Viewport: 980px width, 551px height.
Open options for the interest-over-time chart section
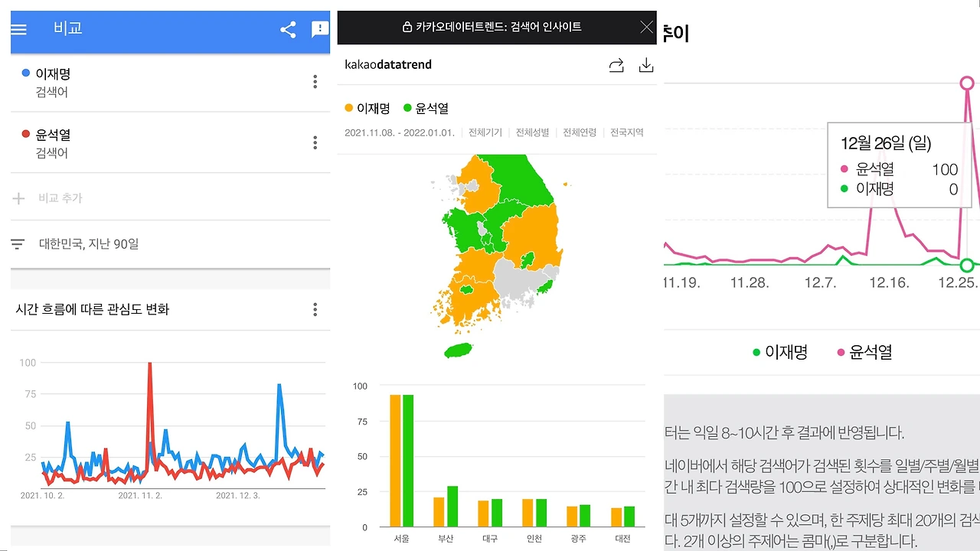pos(315,309)
